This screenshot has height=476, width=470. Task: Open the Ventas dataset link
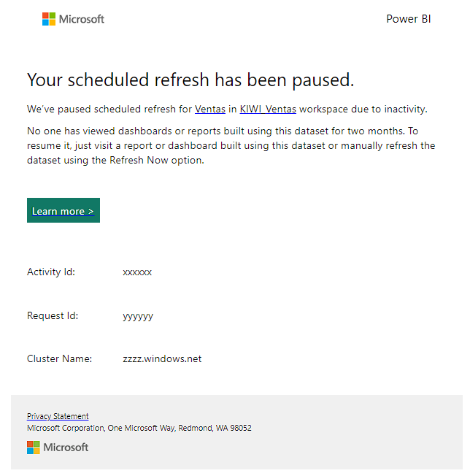click(210, 109)
